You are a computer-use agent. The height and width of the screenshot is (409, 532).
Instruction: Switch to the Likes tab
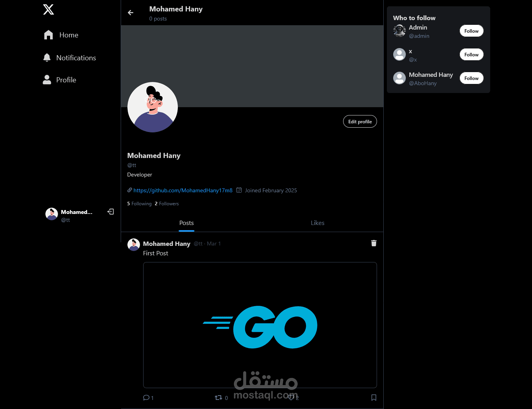tap(317, 223)
